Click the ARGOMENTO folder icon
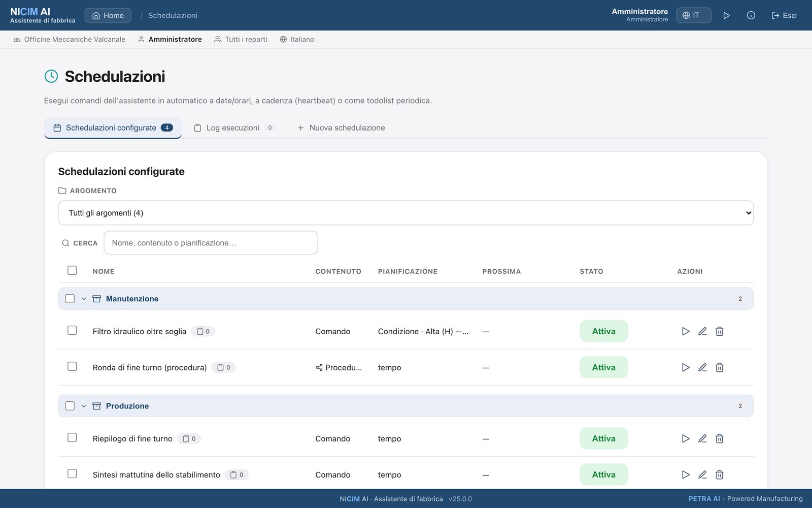Image resolution: width=812 pixels, height=508 pixels. click(x=62, y=190)
